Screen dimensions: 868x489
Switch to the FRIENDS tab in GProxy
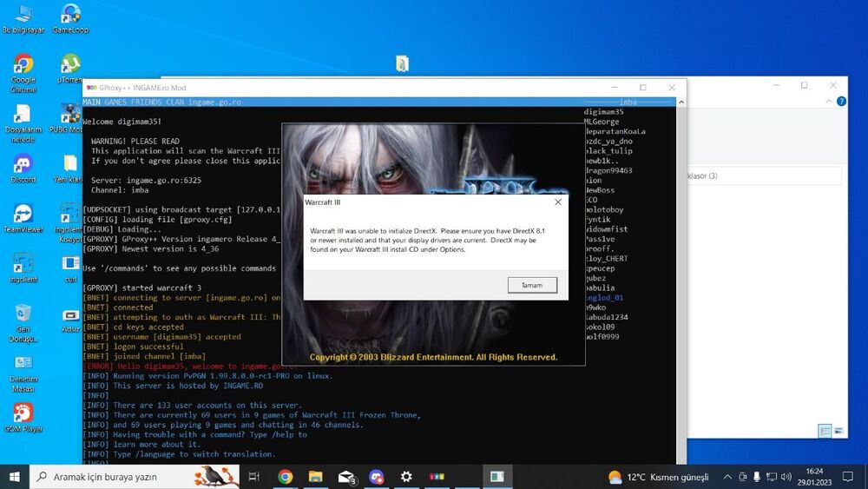pos(145,102)
